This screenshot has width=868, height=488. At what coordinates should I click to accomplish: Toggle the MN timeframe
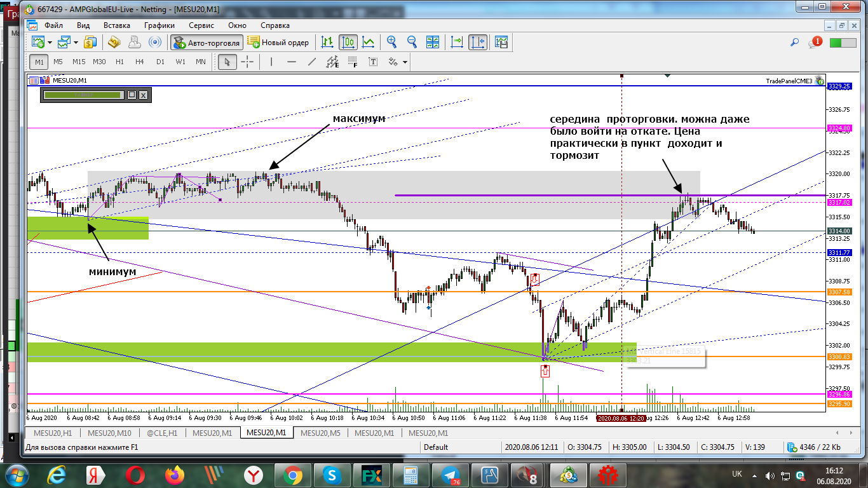(201, 62)
